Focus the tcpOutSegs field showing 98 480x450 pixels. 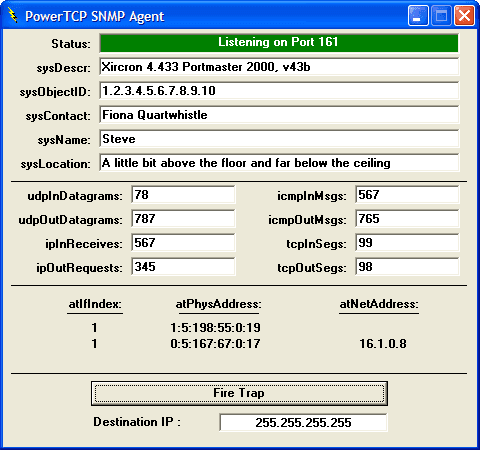[407, 267]
